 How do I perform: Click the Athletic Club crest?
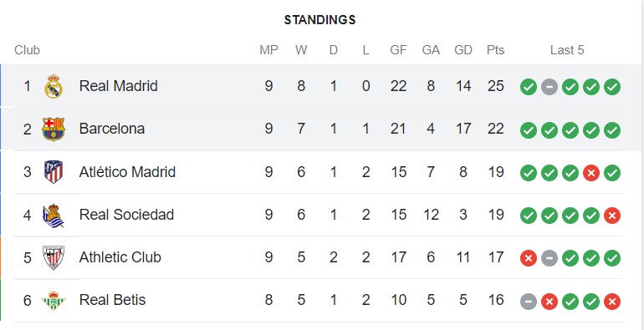(54, 258)
